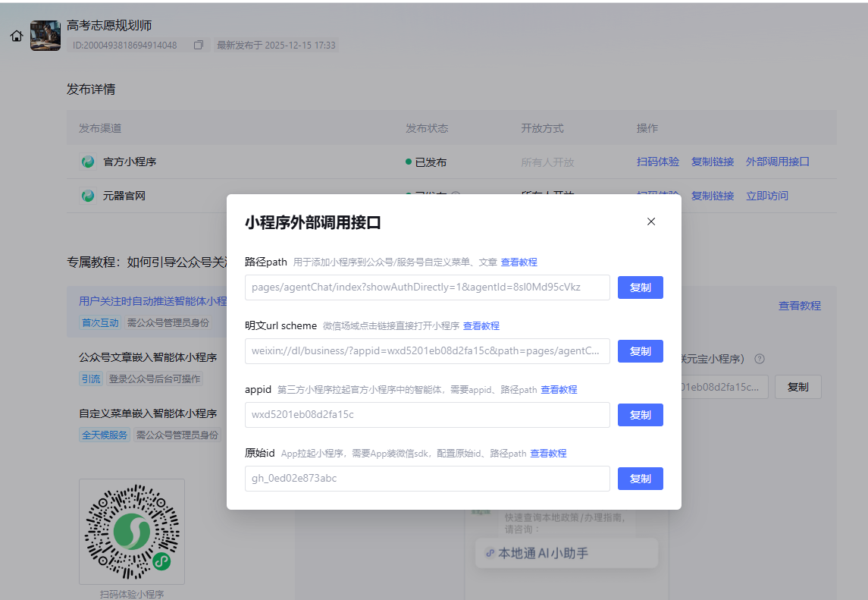The width and height of the screenshot is (868, 600).
Task: Select 用户关注时自动推送智能体小程序 tutorial
Action: point(153,301)
